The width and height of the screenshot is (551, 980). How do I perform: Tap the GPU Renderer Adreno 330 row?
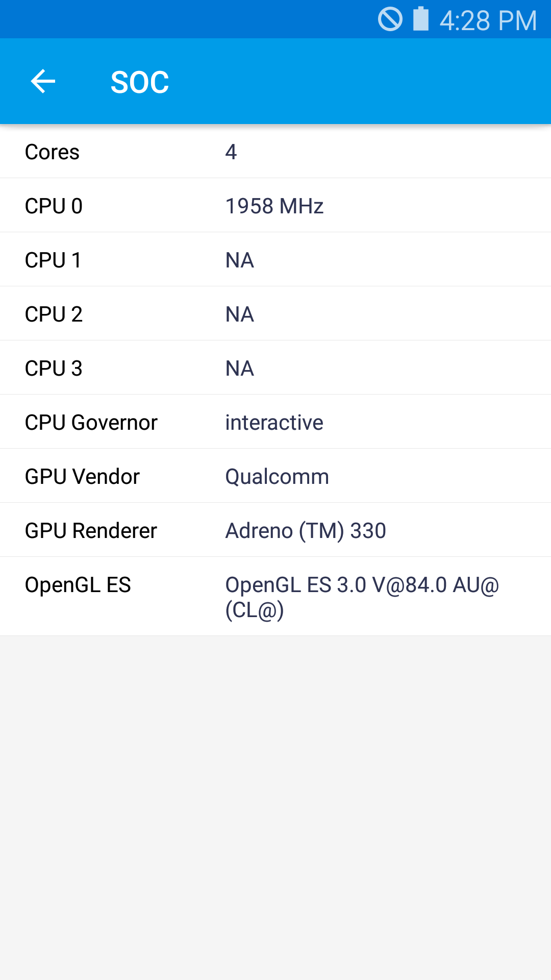tap(275, 529)
